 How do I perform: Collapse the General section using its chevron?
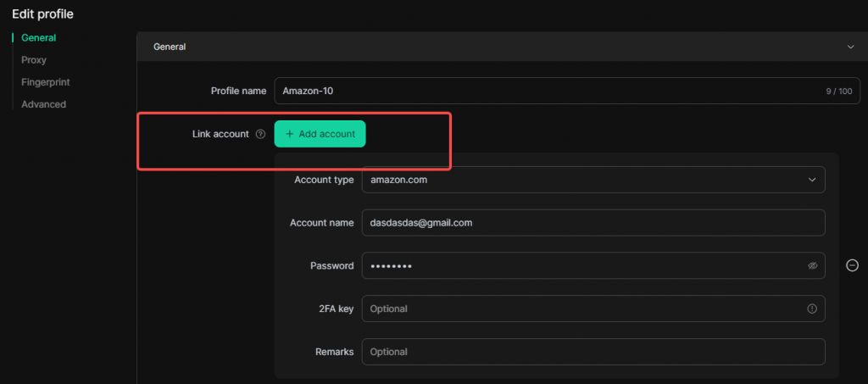[850, 47]
